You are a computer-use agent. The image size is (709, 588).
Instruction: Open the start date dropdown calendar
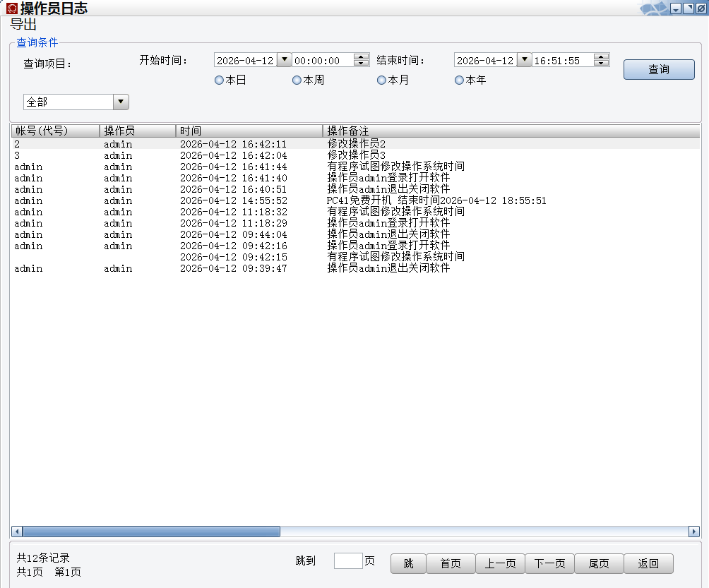[x=285, y=60]
